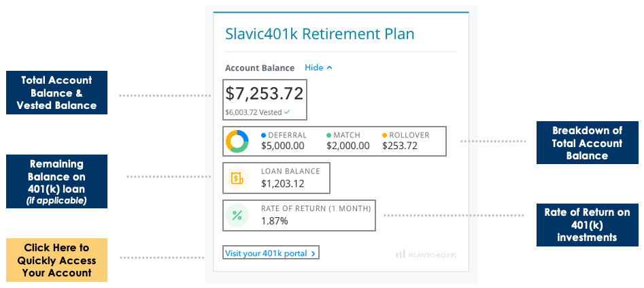Collapse balance details using the Hide chevron
The width and height of the screenshot is (644, 288).
pyautogui.click(x=330, y=68)
